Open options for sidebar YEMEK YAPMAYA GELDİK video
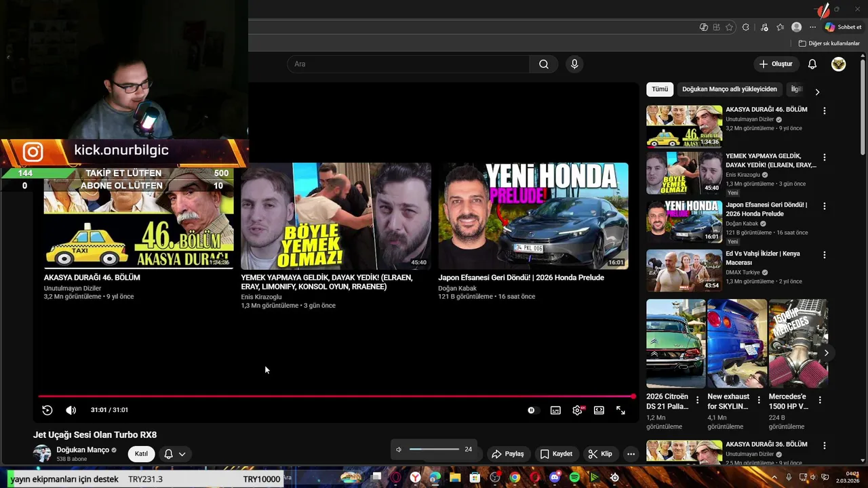 tap(825, 157)
